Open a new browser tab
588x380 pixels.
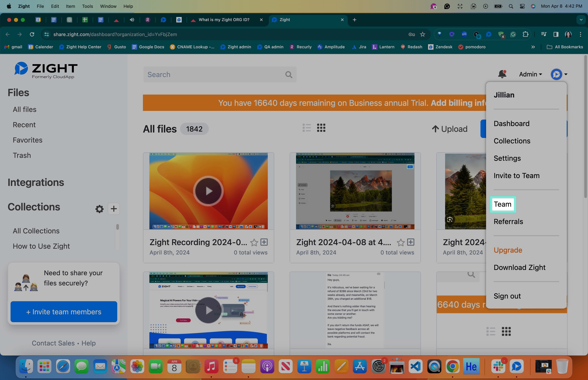click(355, 20)
